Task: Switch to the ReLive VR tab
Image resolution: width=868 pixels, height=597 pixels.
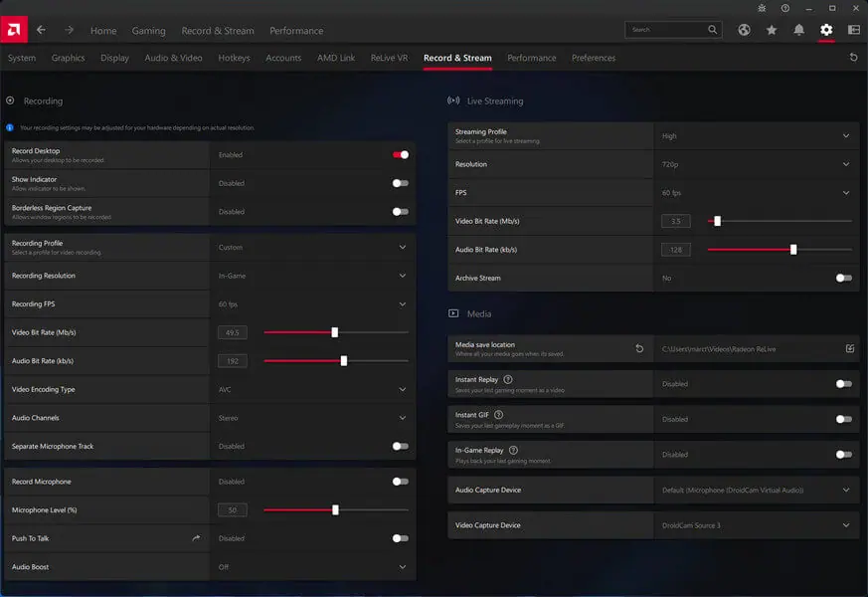Action: [389, 58]
